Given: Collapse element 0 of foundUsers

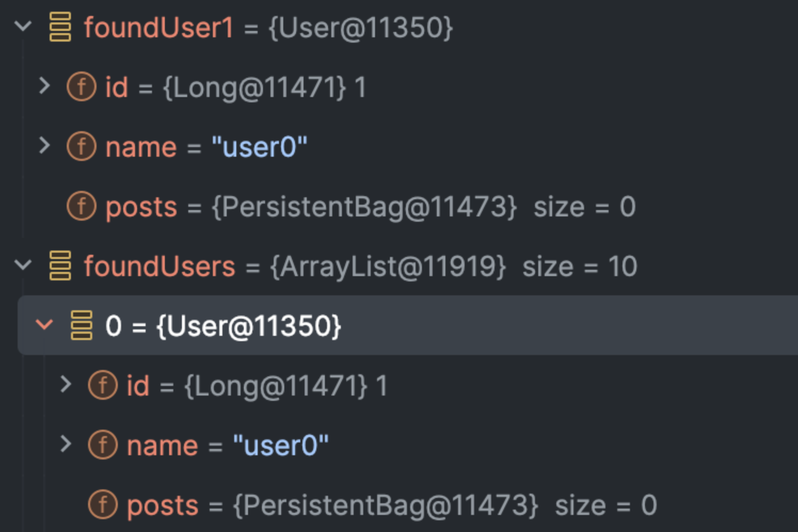Looking at the screenshot, I should click(44, 324).
